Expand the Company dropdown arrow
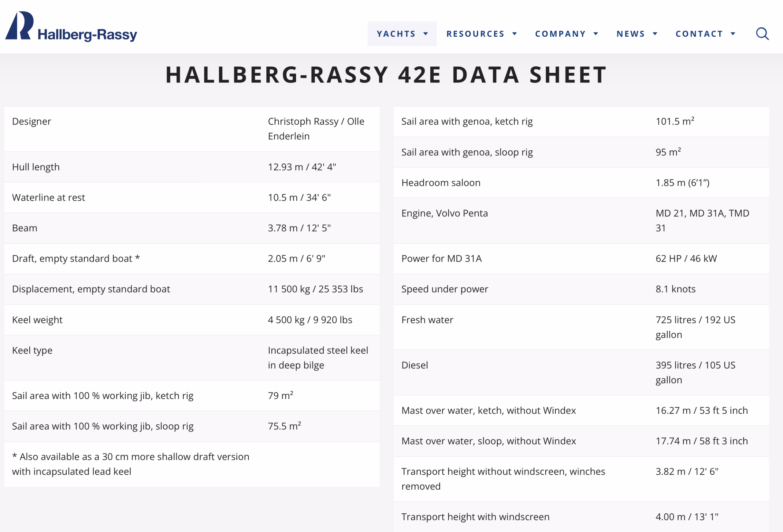Image resolution: width=783 pixels, height=532 pixels. (x=596, y=34)
